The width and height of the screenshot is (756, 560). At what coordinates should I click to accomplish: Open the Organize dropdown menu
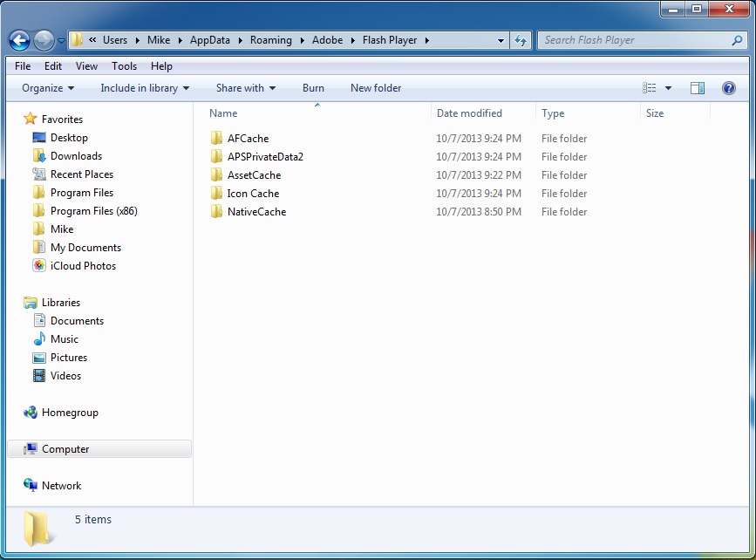pyautogui.click(x=47, y=87)
